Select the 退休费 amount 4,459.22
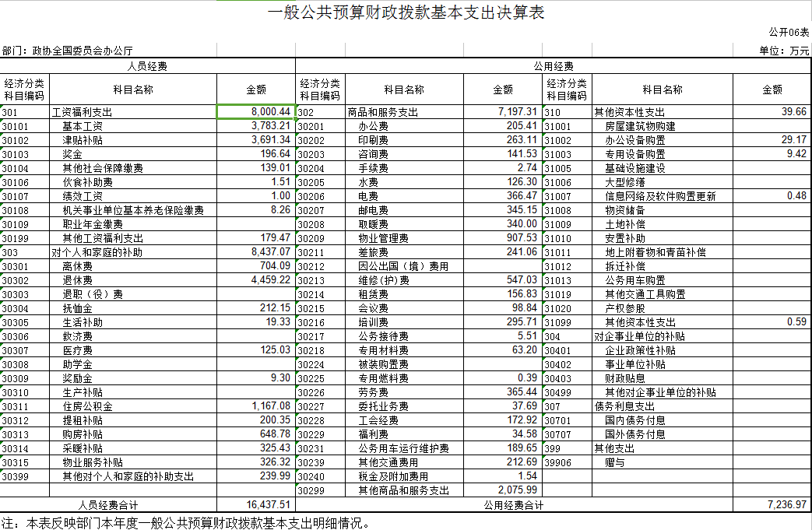812x530 pixels. click(x=256, y=279)
